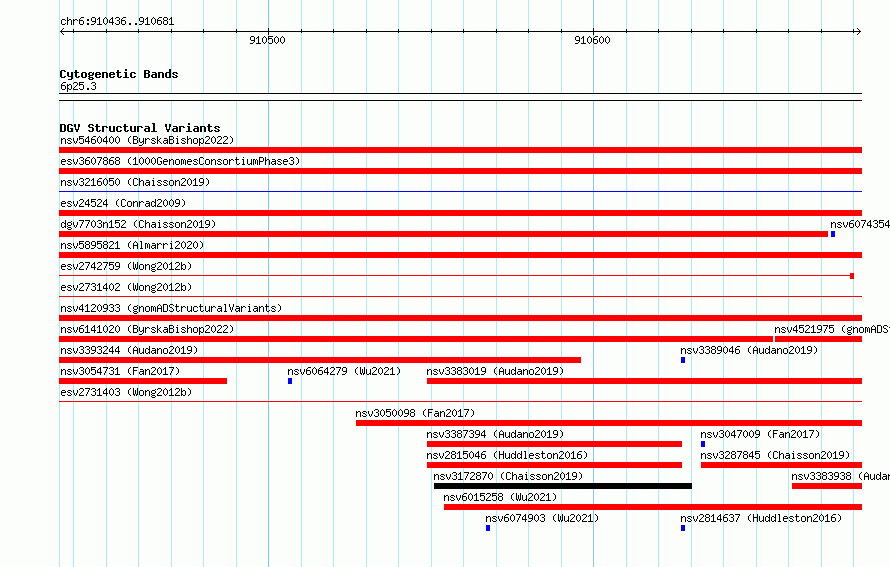Click blue marker under nsv3389046
The image size is (890, 567).
point(683,360)
